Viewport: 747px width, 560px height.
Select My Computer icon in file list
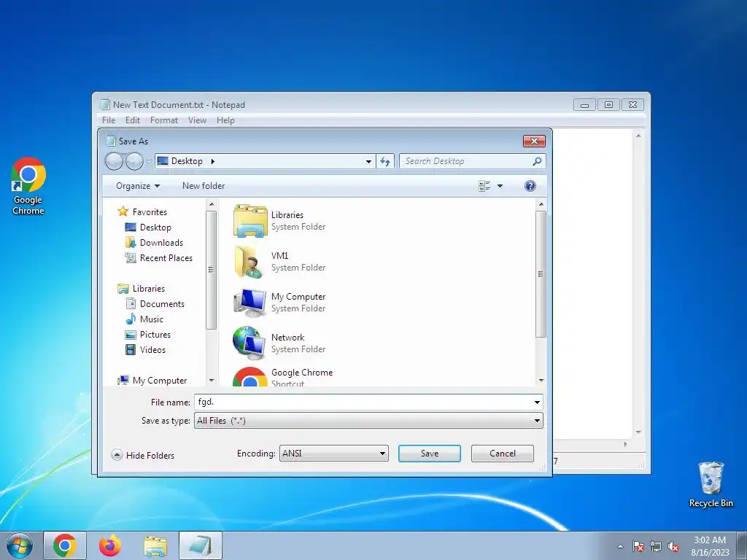tap(250, 303)
